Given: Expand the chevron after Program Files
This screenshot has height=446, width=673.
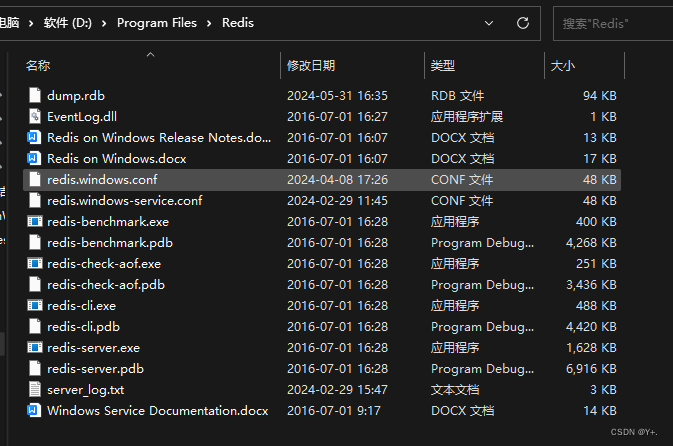Looking at the screenshot, I should click(209, 23).
